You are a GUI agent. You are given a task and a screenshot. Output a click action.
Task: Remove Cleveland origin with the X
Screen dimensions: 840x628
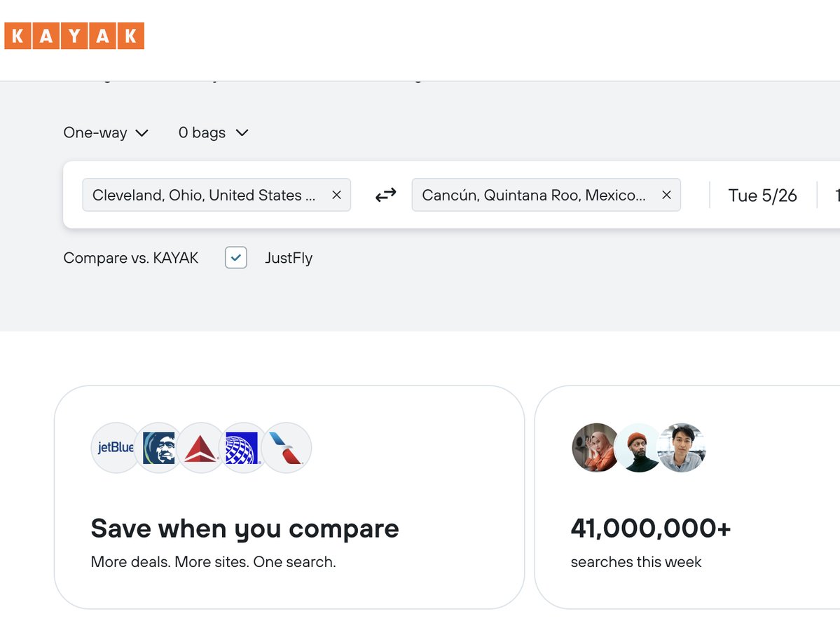(336, 195)
